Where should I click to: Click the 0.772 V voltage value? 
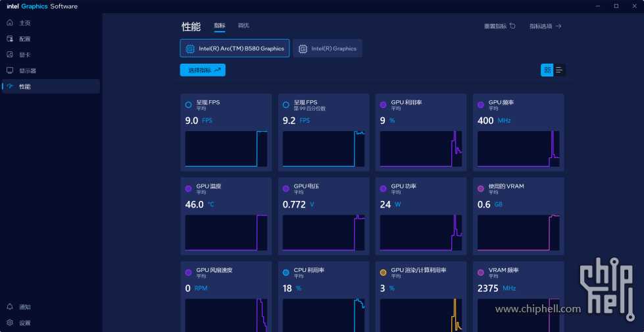pyautogui.click(x=298, y=204)
